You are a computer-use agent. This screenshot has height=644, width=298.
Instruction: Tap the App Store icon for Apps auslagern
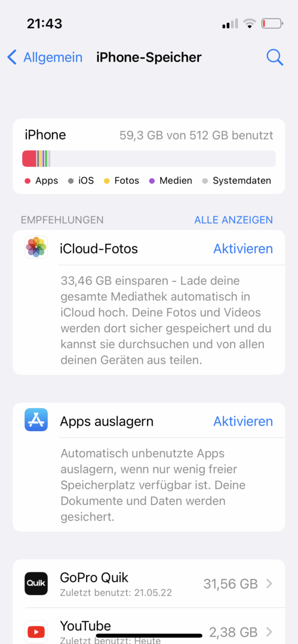36,419
